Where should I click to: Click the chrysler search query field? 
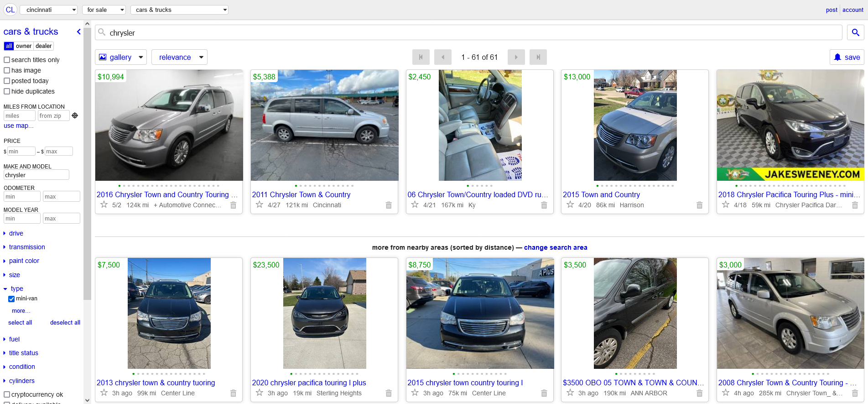coord(468,32)
